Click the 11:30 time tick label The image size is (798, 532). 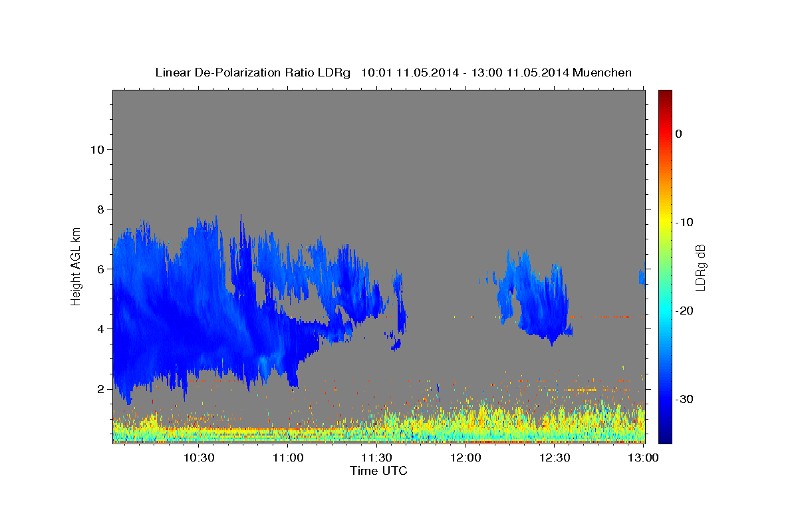pyautogui.click(x=376, y=458)
